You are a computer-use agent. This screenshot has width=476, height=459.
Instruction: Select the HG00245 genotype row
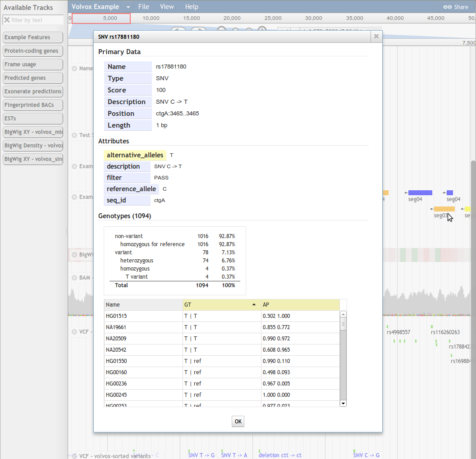point(222,395)
